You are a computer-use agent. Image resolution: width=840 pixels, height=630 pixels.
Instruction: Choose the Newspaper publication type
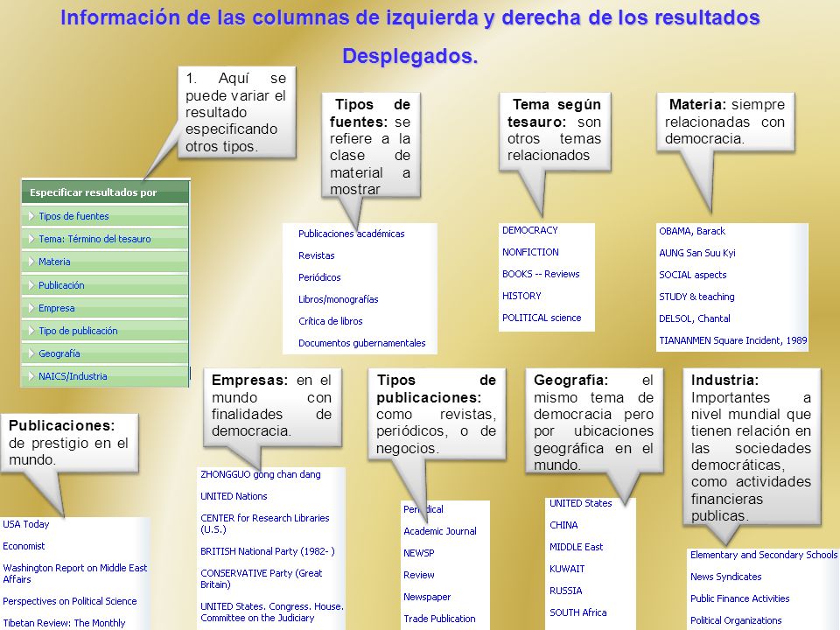click(x=427, y=597)
